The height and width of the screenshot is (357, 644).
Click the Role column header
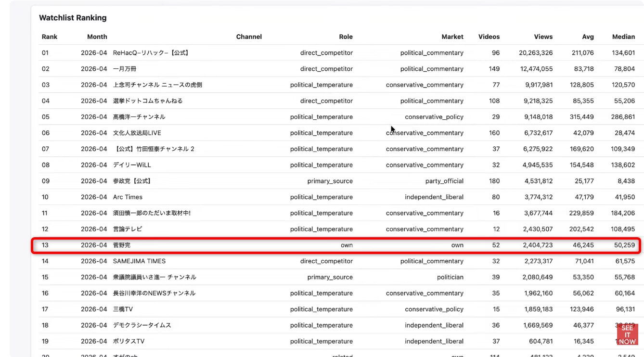coord(346,37)
